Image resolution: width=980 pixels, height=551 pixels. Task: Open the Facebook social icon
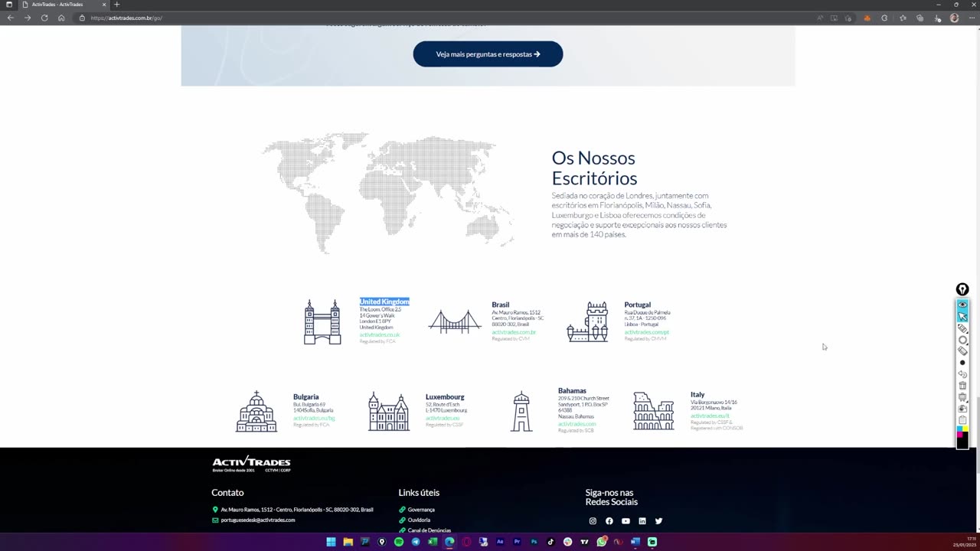[x=609, y=521]
